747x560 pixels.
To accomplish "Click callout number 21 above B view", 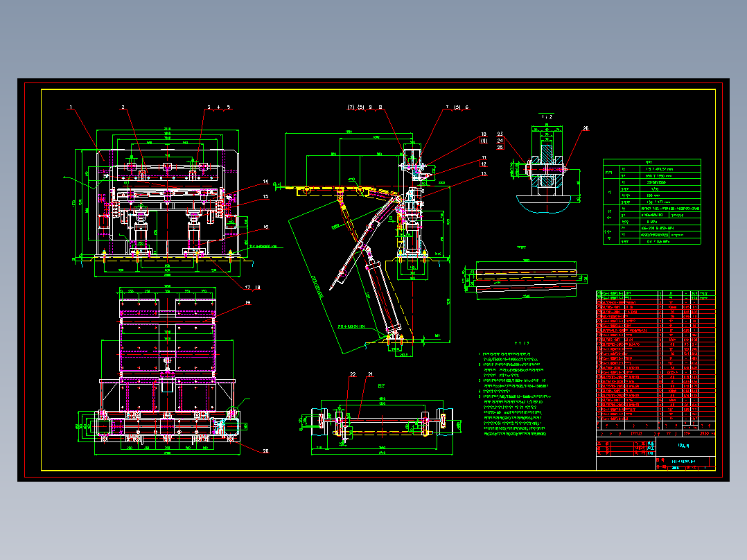I will coord(370,375).
